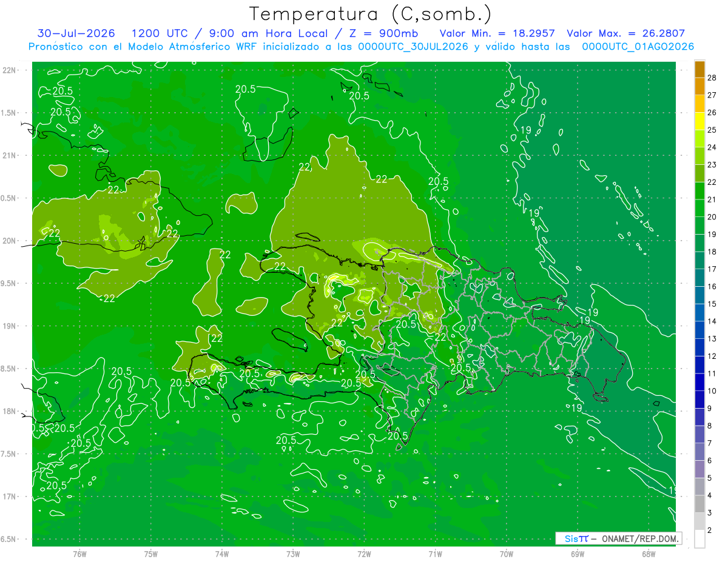
Task: Click the legend value "26"
Action: pos(712,113)
